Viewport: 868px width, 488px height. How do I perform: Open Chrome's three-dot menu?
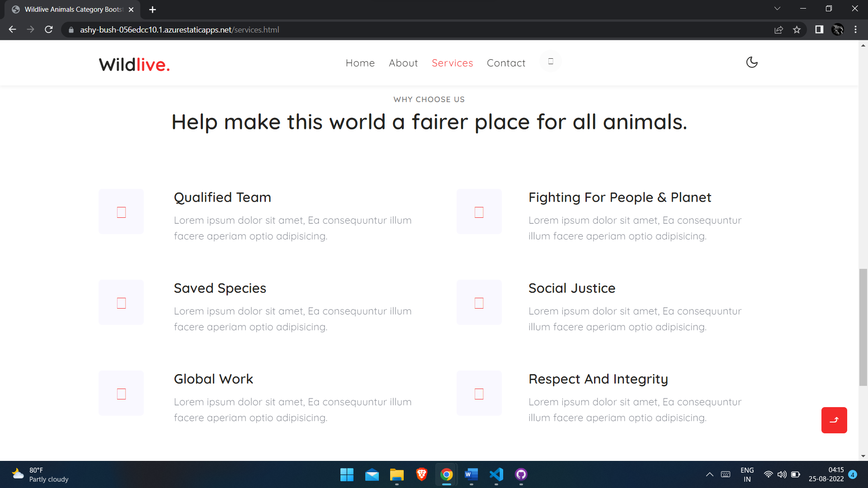(855, 30)
